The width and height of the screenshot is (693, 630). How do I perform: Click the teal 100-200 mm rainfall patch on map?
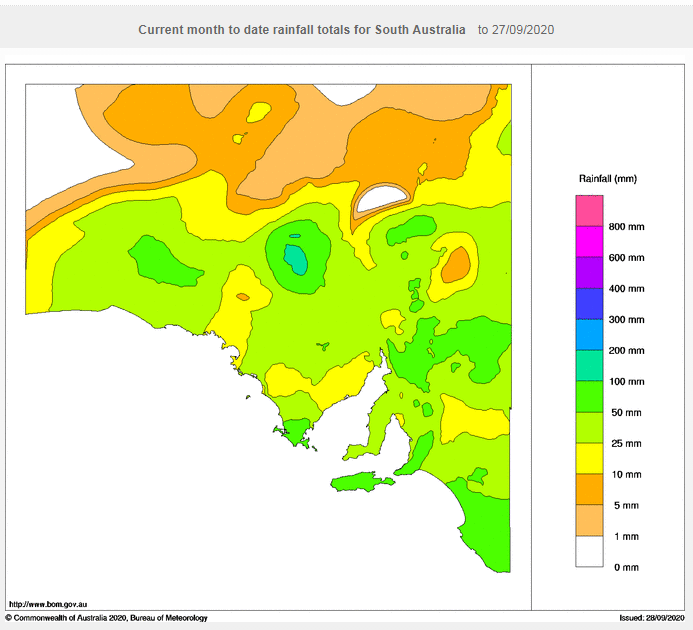tap(296, 259)
